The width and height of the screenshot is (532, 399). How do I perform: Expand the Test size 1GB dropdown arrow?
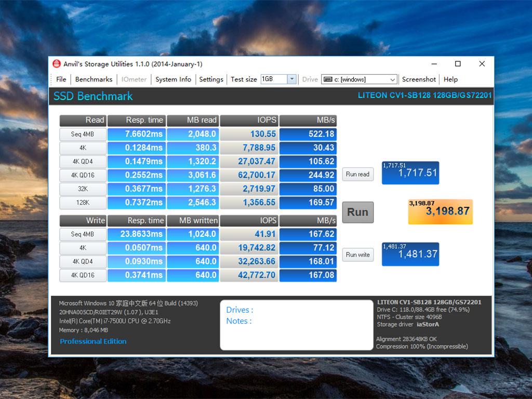pos(291,79)
